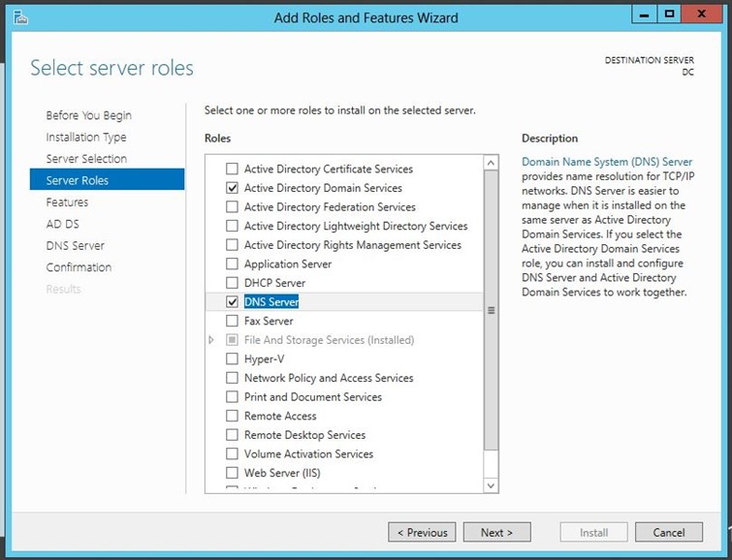Expand File And Storage Services node
The image size is (732, 560).
tap(212, 340)
